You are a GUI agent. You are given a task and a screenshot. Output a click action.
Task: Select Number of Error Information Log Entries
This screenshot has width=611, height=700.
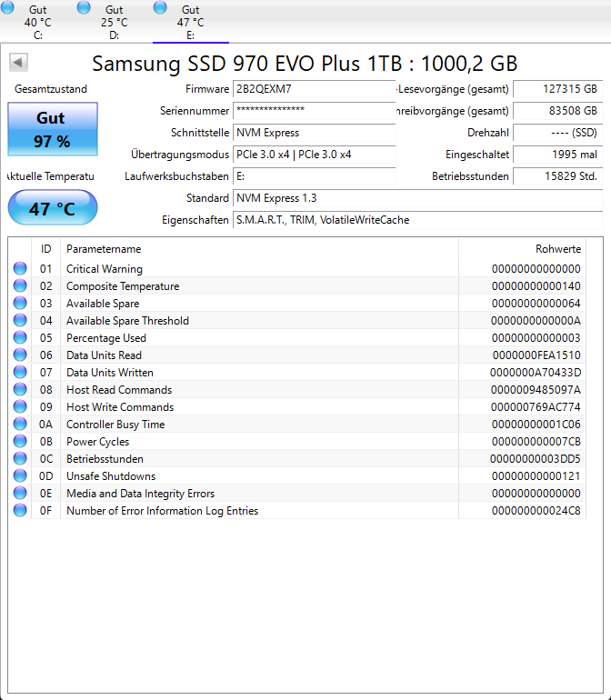[x=163, y=511]
